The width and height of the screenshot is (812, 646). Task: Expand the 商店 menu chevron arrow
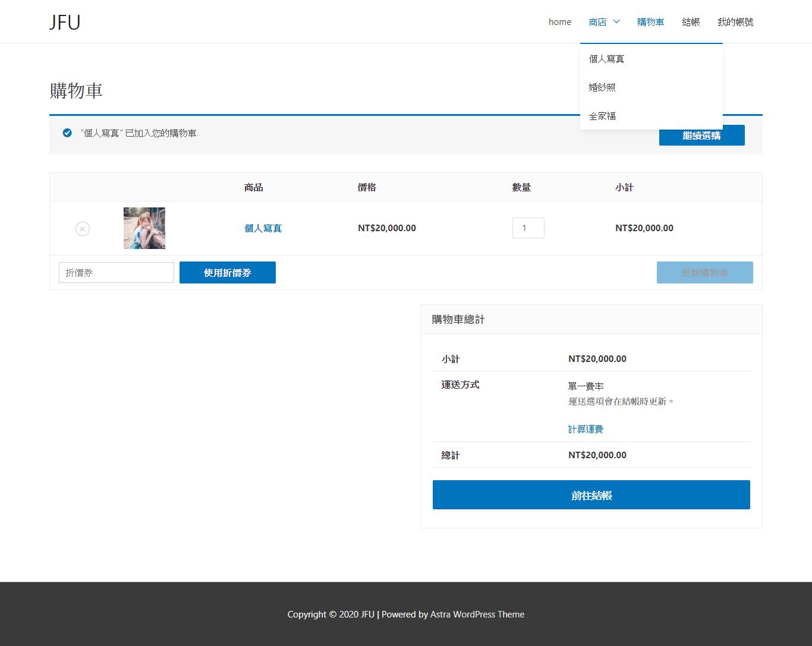pyautogui.click(x=616, y=22)
